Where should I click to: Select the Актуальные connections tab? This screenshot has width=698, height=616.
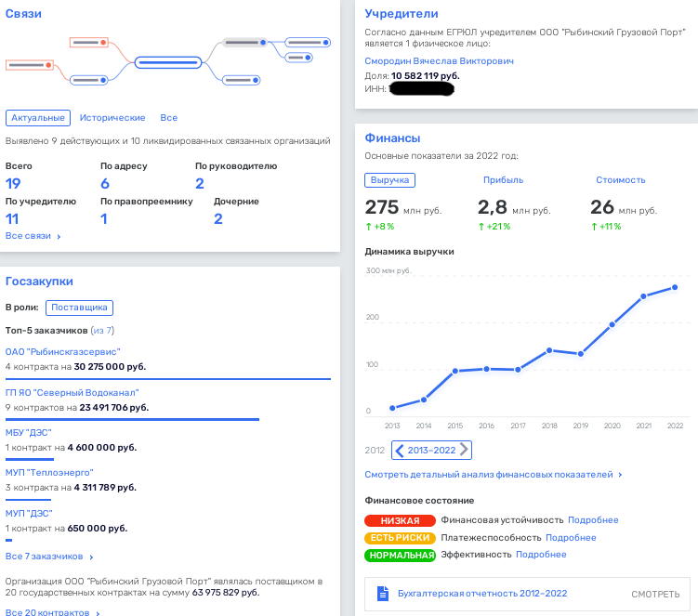(38, 117)
